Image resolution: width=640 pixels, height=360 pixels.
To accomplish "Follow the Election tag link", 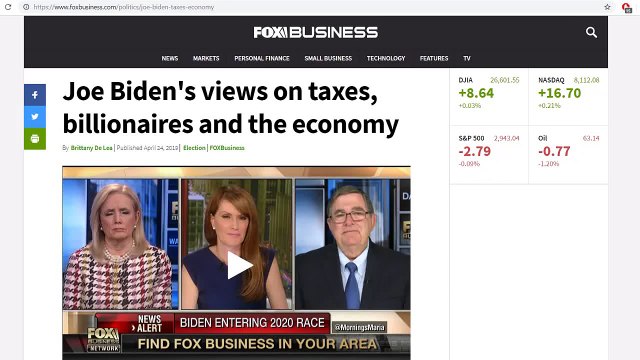I will coord(194,148).
